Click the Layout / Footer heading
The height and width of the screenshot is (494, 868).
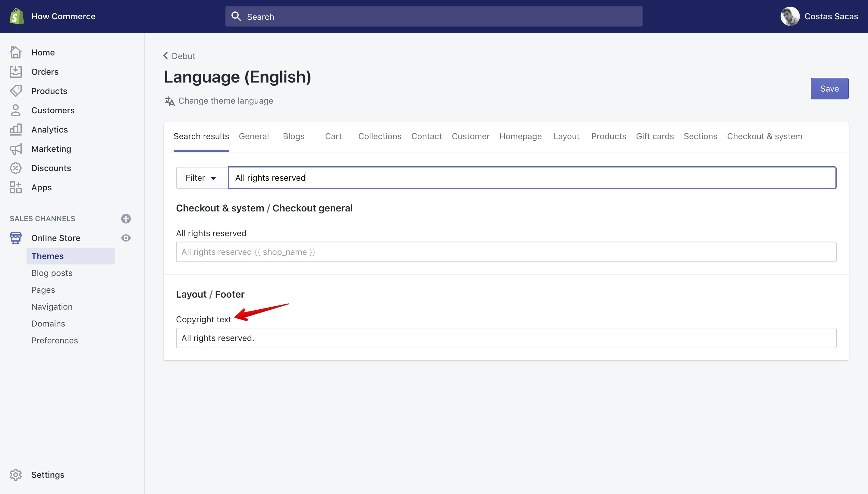(x=210, y=294)
